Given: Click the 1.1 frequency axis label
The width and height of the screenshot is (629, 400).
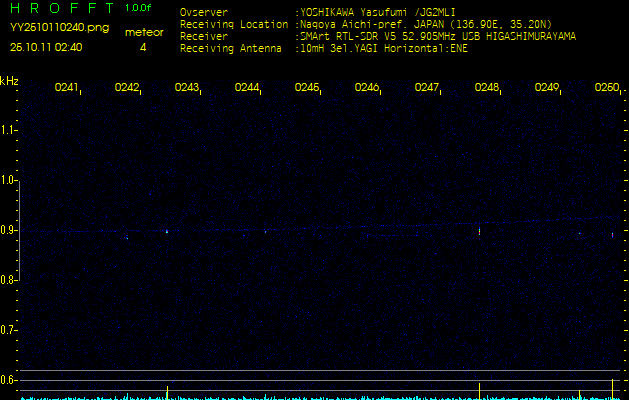Looking at the screenshot, I should [x=9, y=130].
